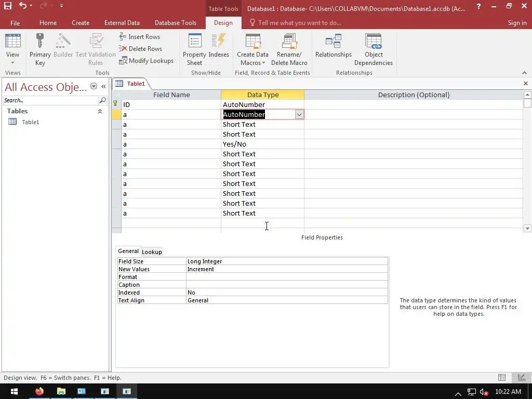Click the Field Name column header

click(x=171, y=95)
